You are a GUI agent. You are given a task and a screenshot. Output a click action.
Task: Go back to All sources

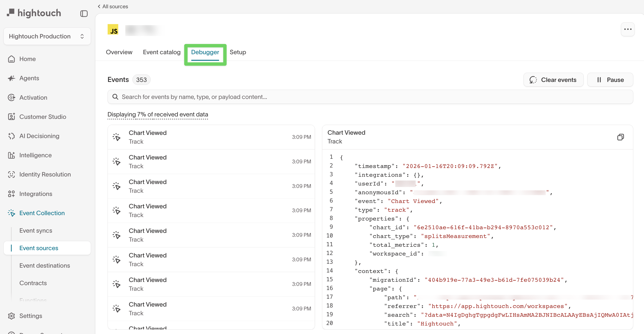click(112, 6)
